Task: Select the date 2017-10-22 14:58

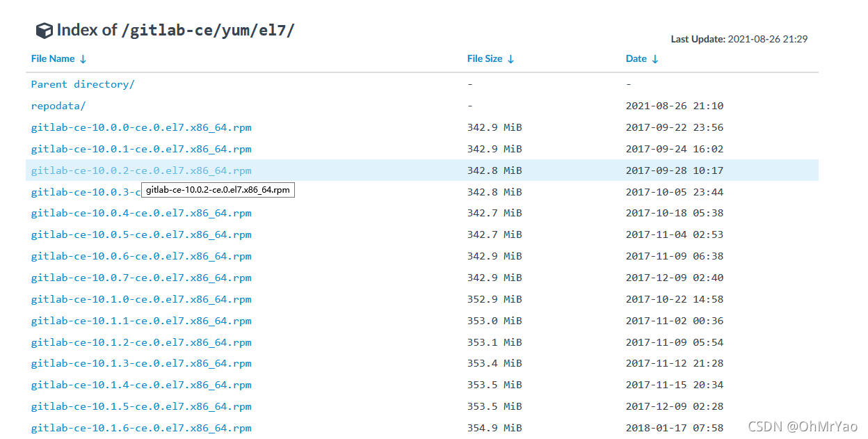Action: (675, 299)
